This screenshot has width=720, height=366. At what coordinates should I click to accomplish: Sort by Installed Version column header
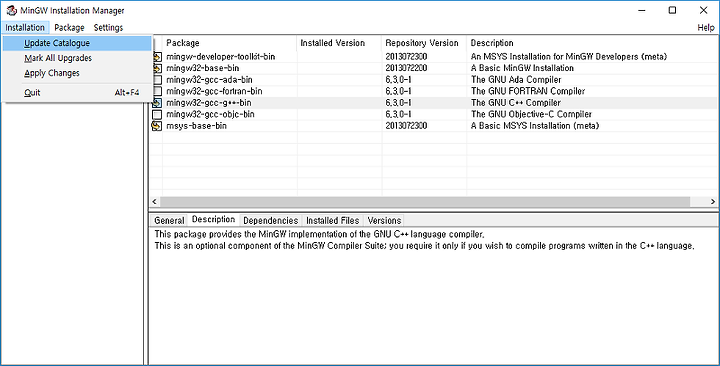click(339, 43)
